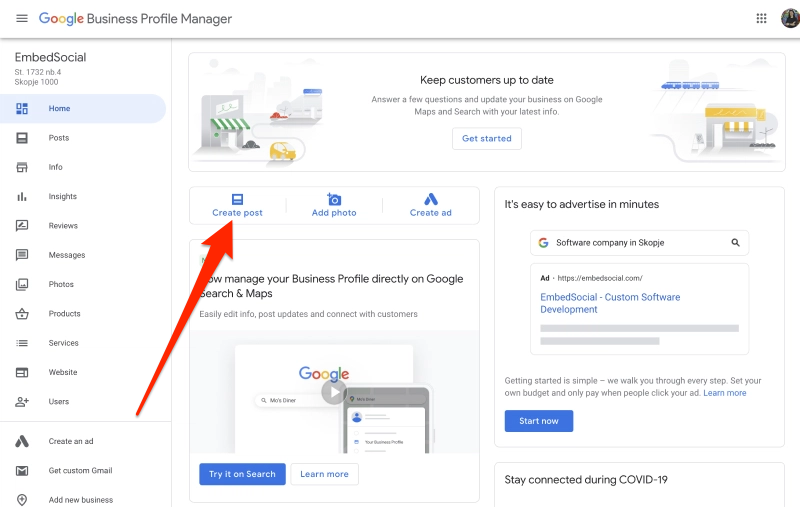The image size is (800, 507).
Task: Click the Stay connected during COVID-19 heading
Action: 586,479
